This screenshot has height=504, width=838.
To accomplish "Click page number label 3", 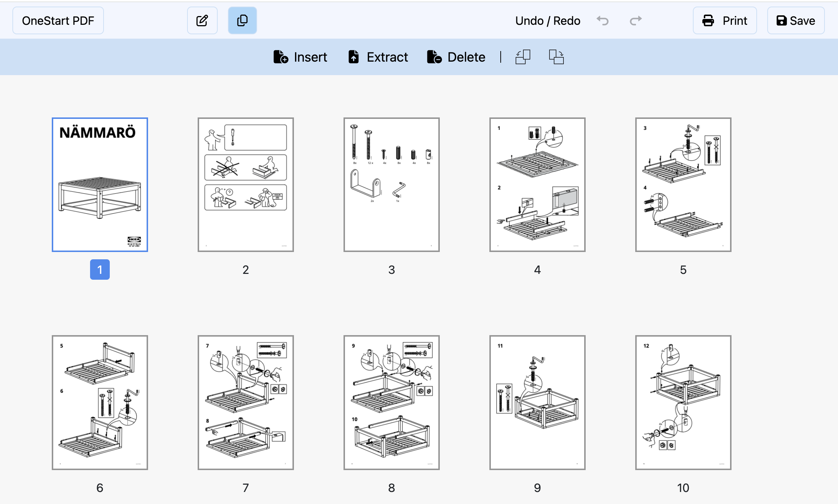I will point(392,270).
